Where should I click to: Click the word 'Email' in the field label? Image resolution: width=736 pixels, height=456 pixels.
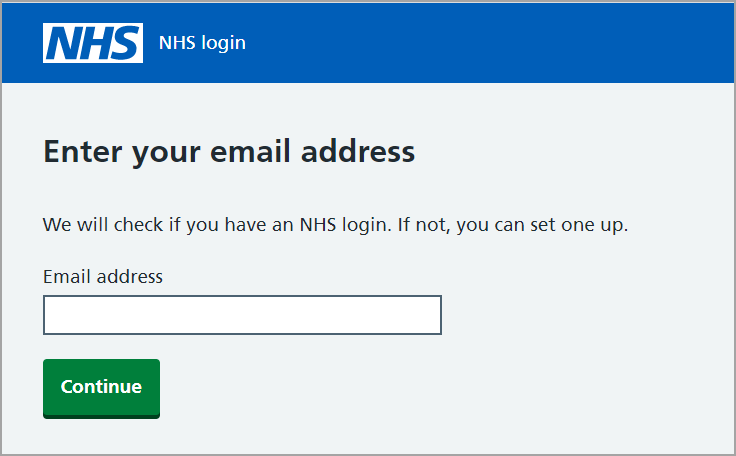point(67,277)
